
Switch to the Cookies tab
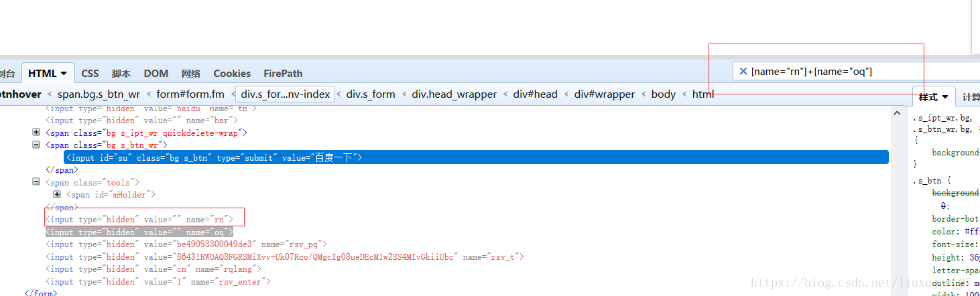coord(232,74)
